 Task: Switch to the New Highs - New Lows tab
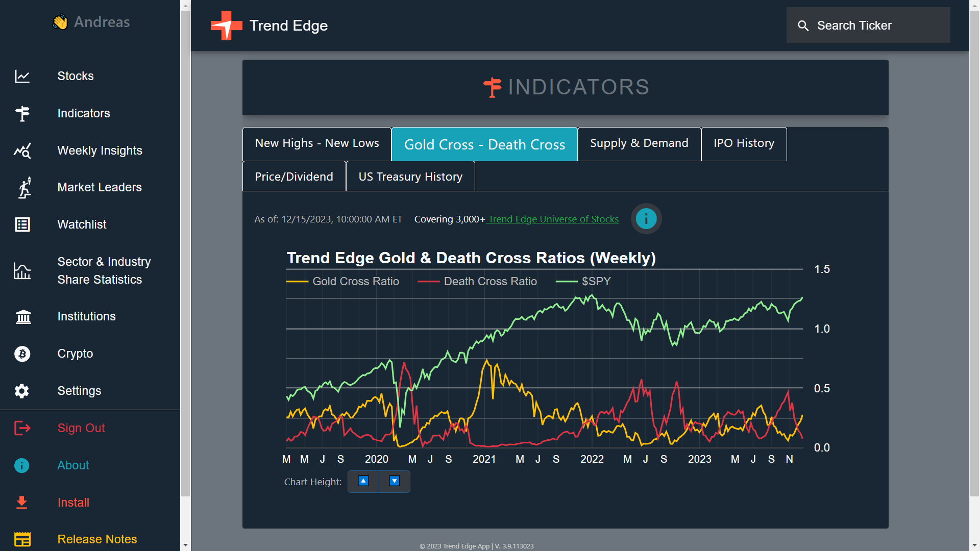(316, 143)
